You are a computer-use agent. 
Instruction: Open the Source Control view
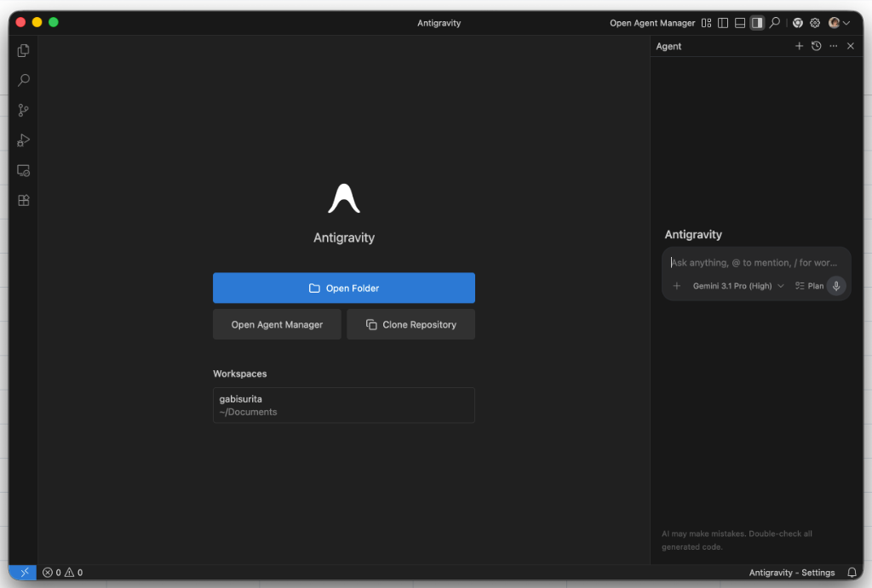click(x=23, y=110)
